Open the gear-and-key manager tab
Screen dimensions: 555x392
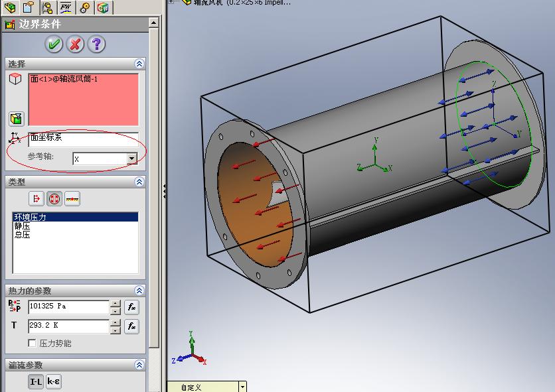pos(85,7)
